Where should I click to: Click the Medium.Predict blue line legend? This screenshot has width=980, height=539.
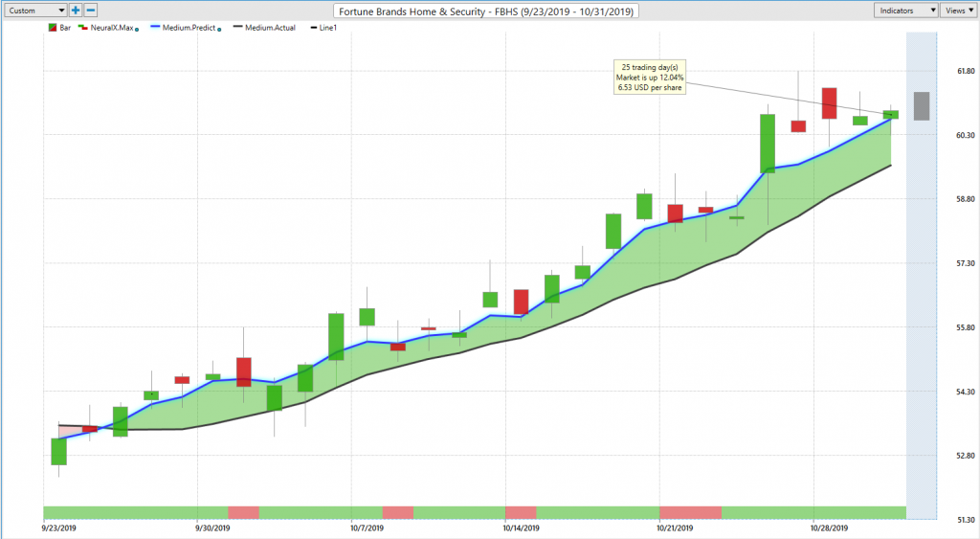click(x=155, y=28)
